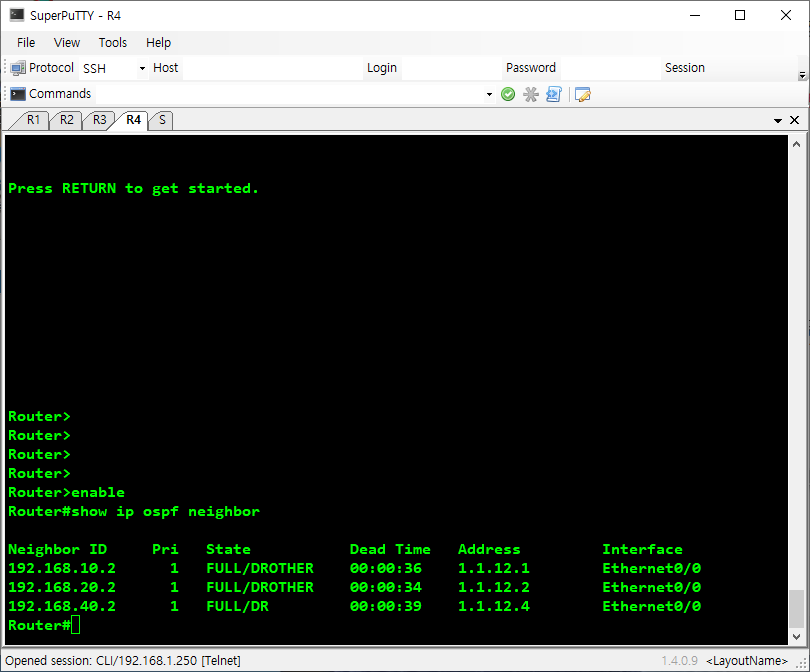Click dead time 00:00:39

386,606
